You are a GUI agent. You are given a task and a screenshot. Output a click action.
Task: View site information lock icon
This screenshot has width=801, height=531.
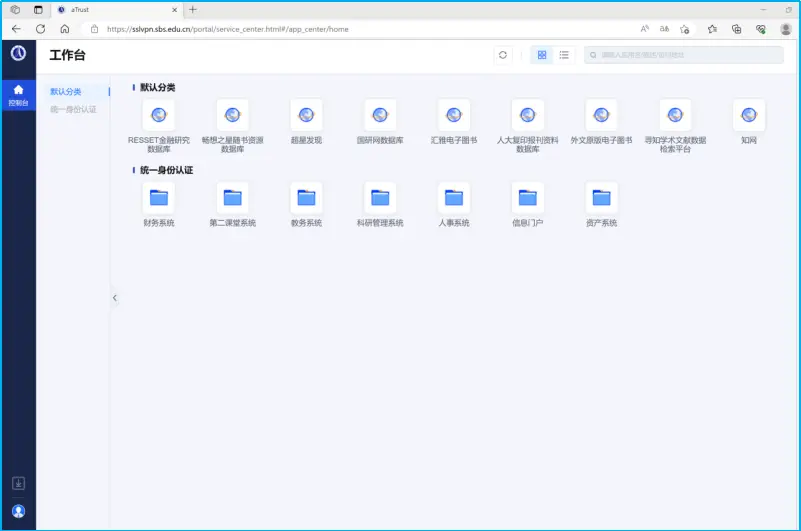(x=95, y=29)
